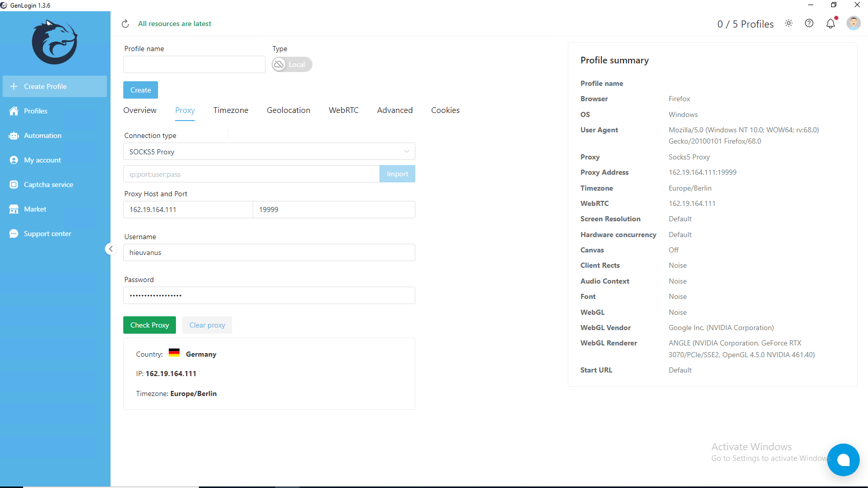Click the Profile summary heading
Image resolution: width=868 pixels, height=488 pixels.
point(614,60)
